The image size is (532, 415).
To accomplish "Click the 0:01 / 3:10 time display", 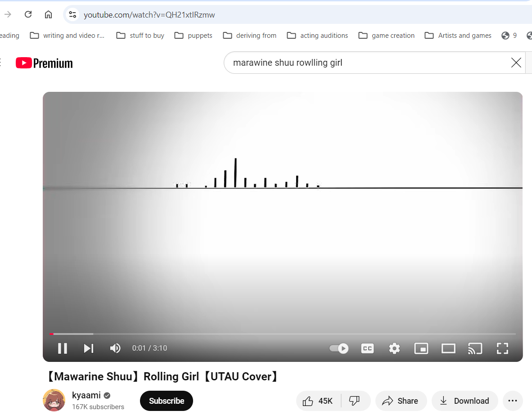I will click(x=149, y=348).
